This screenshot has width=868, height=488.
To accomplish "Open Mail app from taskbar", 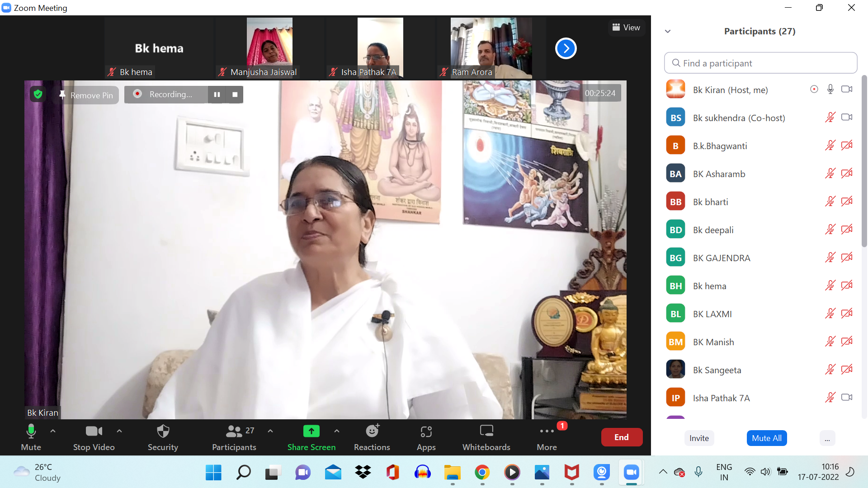I will [x=333, y=473].
